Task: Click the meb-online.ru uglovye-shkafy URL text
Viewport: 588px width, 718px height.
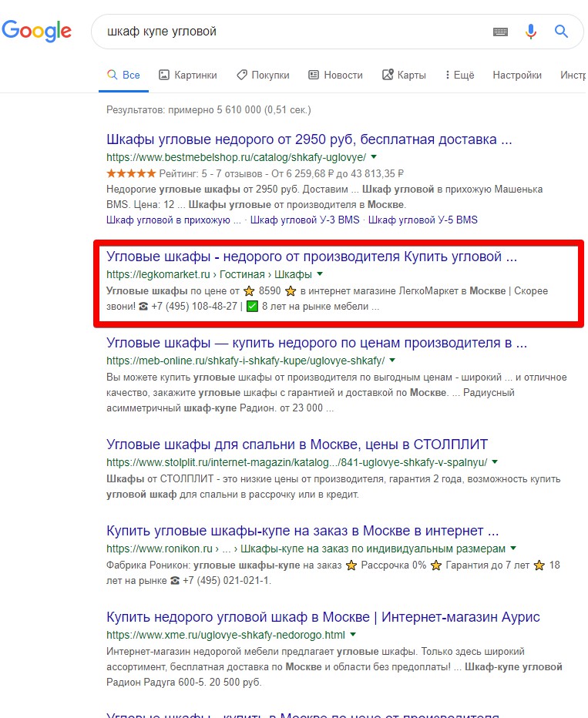Action: pyautogui.click(x=246, y=361)
